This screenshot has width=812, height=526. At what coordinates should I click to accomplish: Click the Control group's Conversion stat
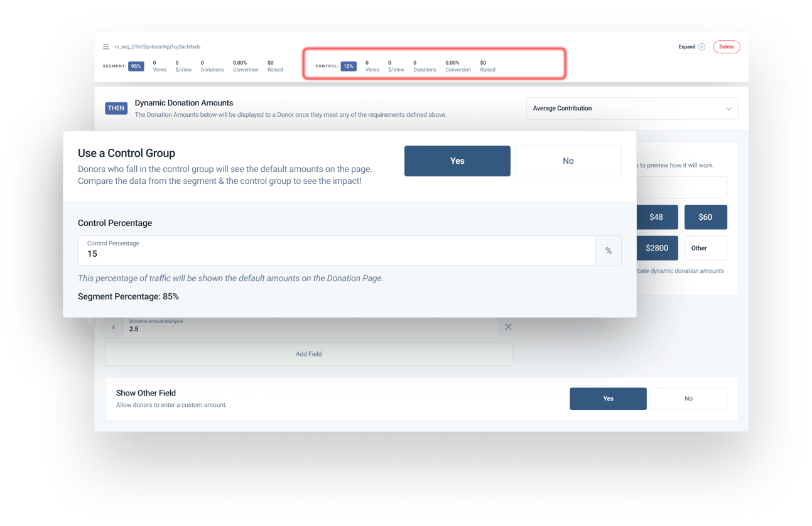pyautogui.click(x=458, y=66)
